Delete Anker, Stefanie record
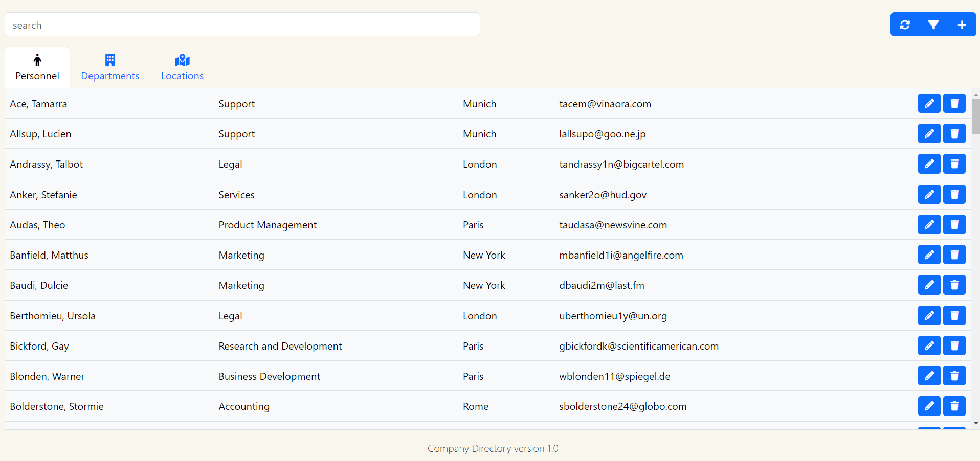 click(954, 194)
